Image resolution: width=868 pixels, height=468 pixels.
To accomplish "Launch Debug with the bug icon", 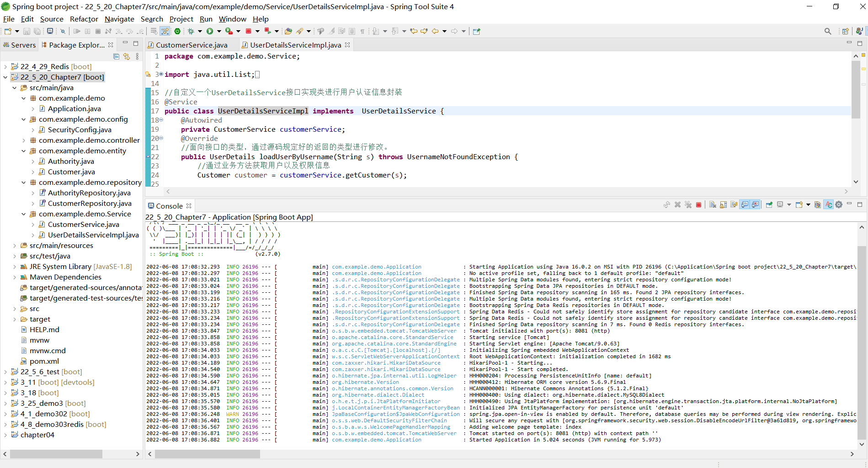I will 191,31.
